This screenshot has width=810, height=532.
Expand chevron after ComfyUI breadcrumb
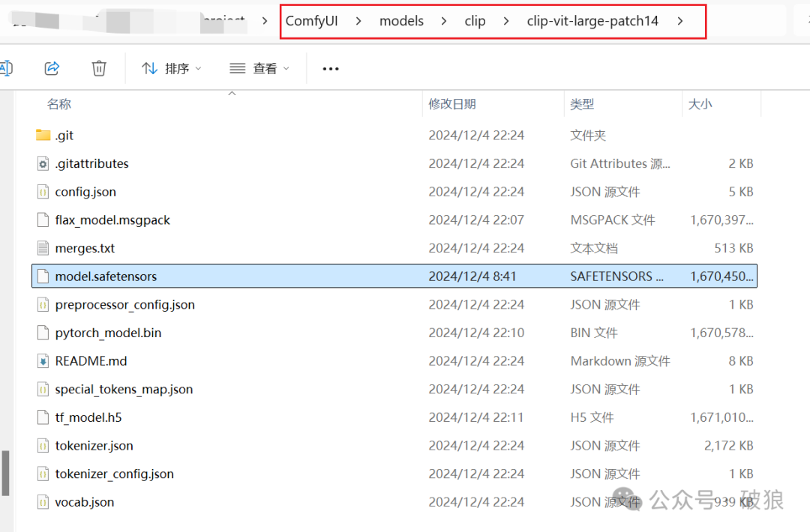[358, 21]
